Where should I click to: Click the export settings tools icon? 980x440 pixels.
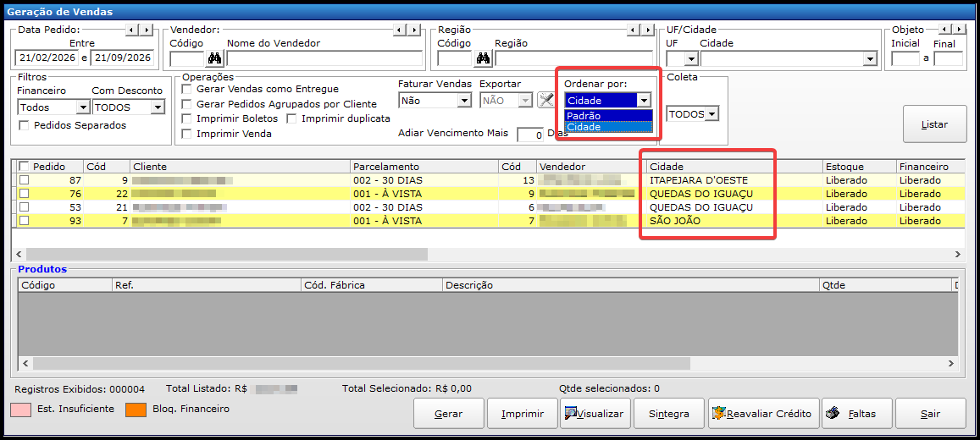coord(546,99)
